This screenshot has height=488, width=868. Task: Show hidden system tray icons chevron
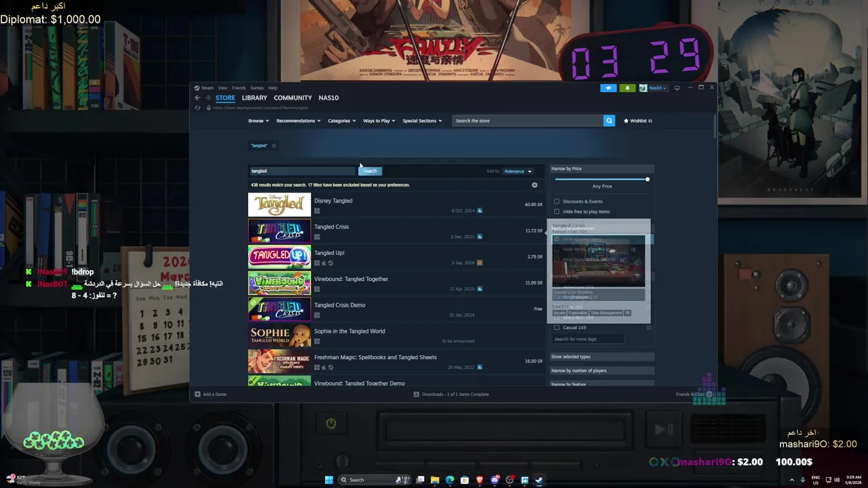coord(792,480)
